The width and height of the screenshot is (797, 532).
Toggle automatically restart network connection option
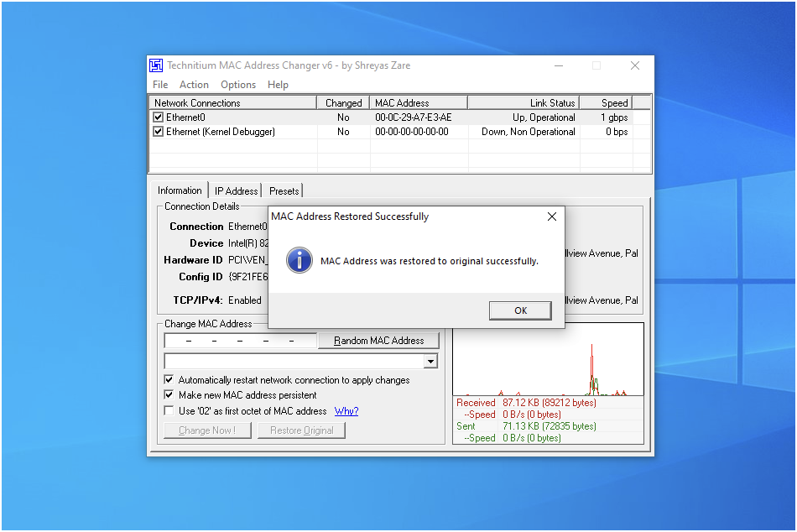pyautogui.click(x=169, y=380)
